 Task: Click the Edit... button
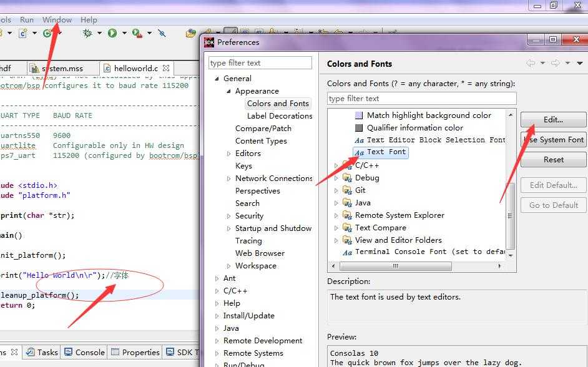pos(553,120)
